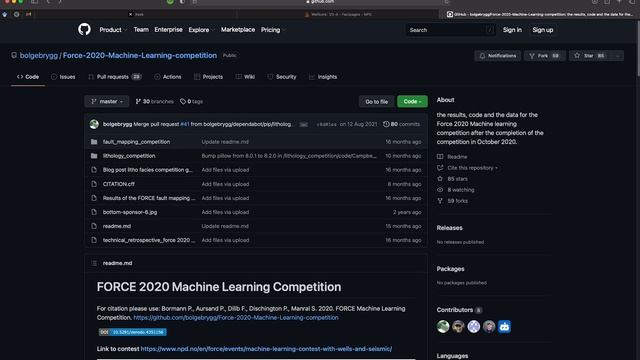Open the Insights tab
Viewport: 640px width, 360px height.
323,77
